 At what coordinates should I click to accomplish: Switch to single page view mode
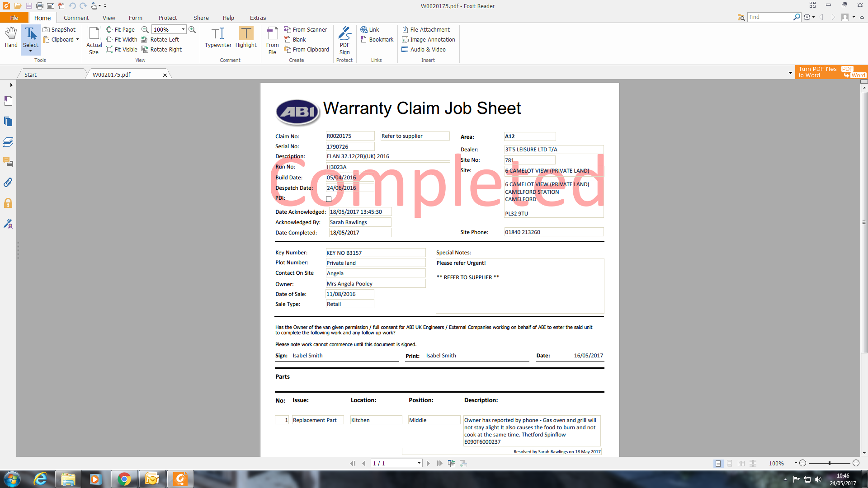pos(718,464)
